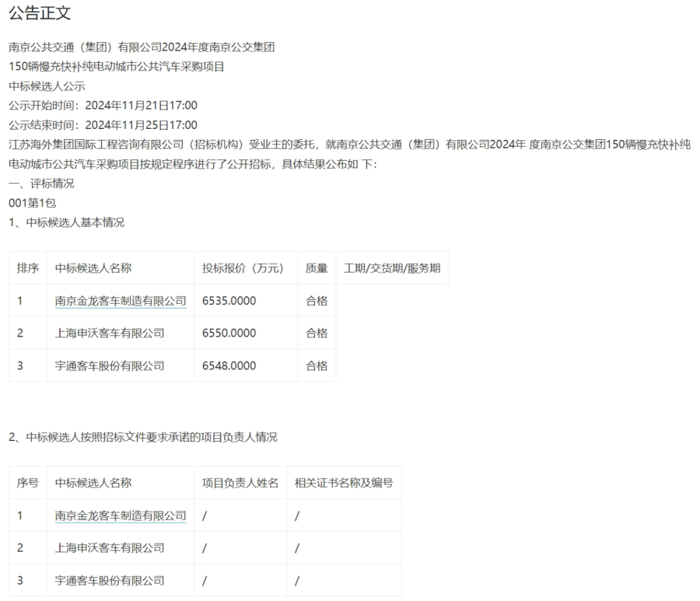Click the 序号 column header
Screen dimensions: 700x601
coord(28,482)
